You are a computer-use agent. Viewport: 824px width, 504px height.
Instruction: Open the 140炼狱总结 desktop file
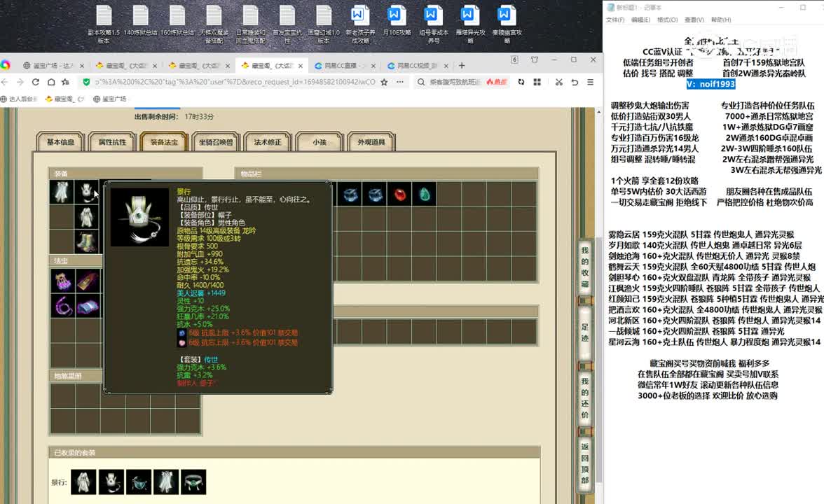coord(140,21)
